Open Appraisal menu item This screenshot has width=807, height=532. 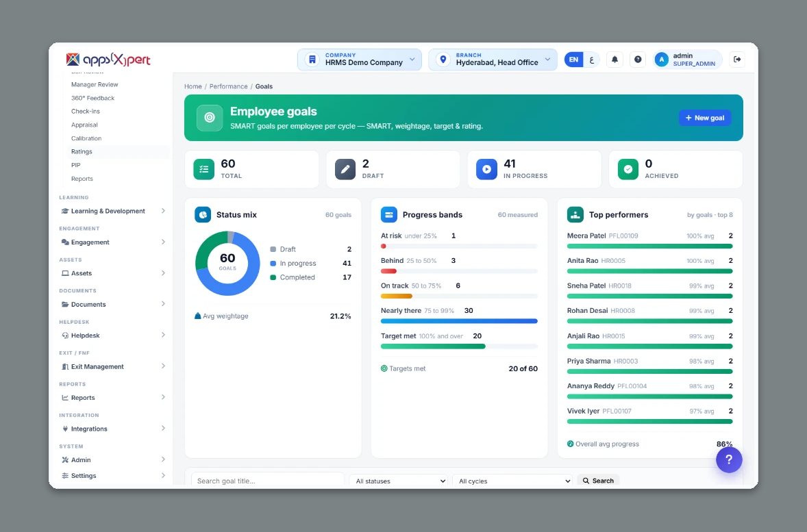point(84,125)
